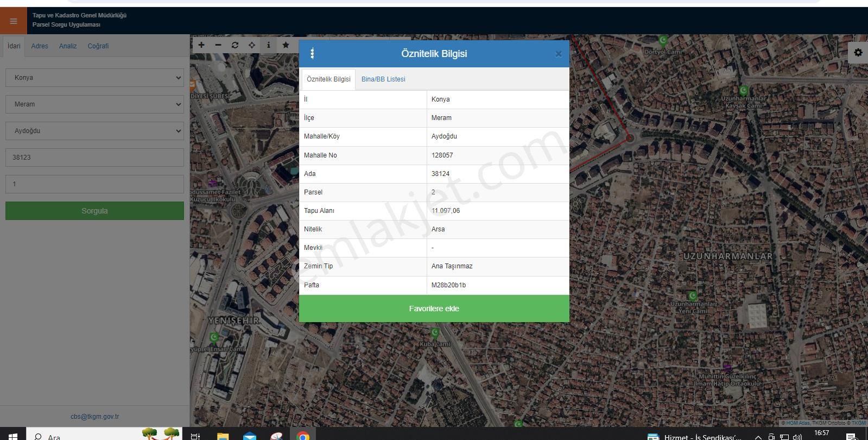Click Eyüp el Ensari Cami marker
The width and height of the screenshot is (868, 440).
click(214, 338)
